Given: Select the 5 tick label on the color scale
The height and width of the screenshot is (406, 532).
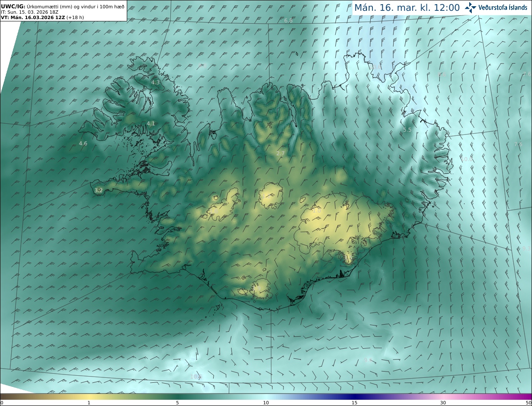Looking at the screenshot, I should [x=177, y=403].
